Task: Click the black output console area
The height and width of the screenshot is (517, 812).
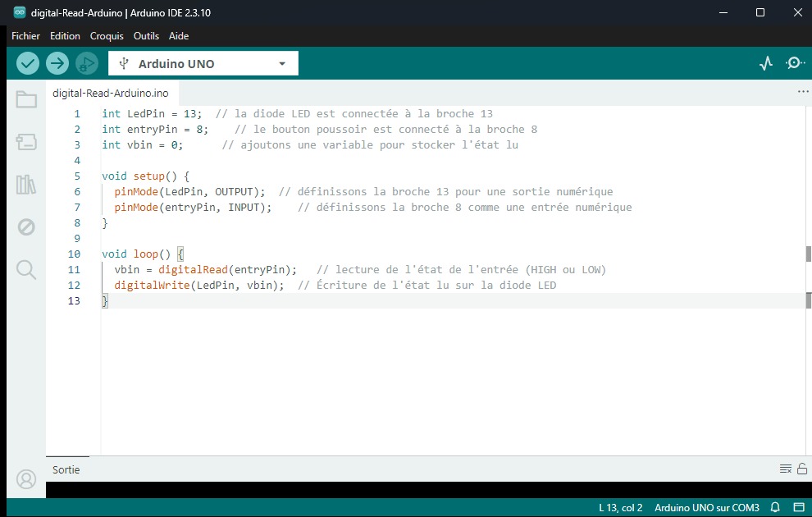Action: coord(428,490)
